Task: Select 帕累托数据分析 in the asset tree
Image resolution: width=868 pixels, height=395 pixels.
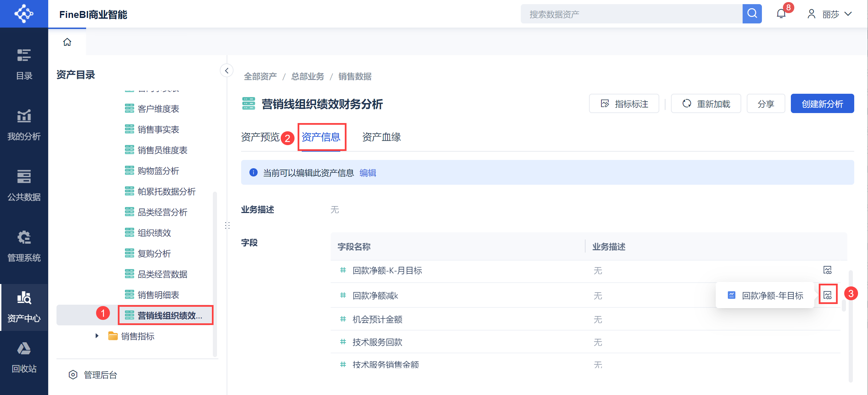Action: coord(166,191)
